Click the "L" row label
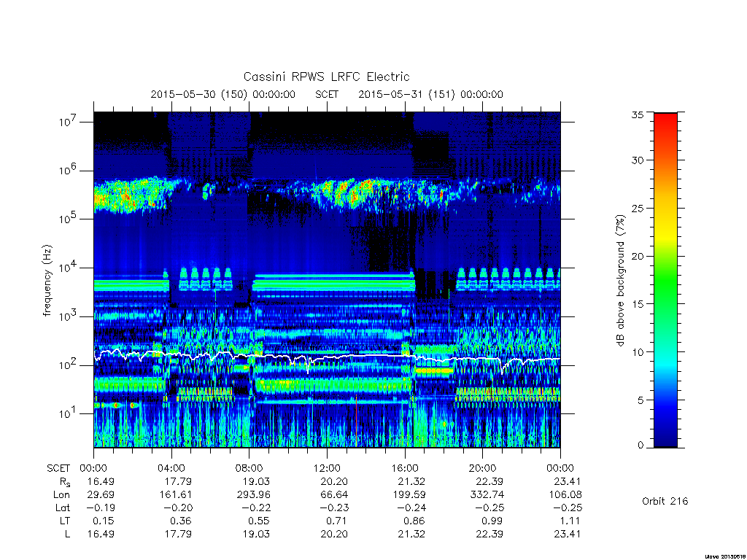 tap(67, 534)
